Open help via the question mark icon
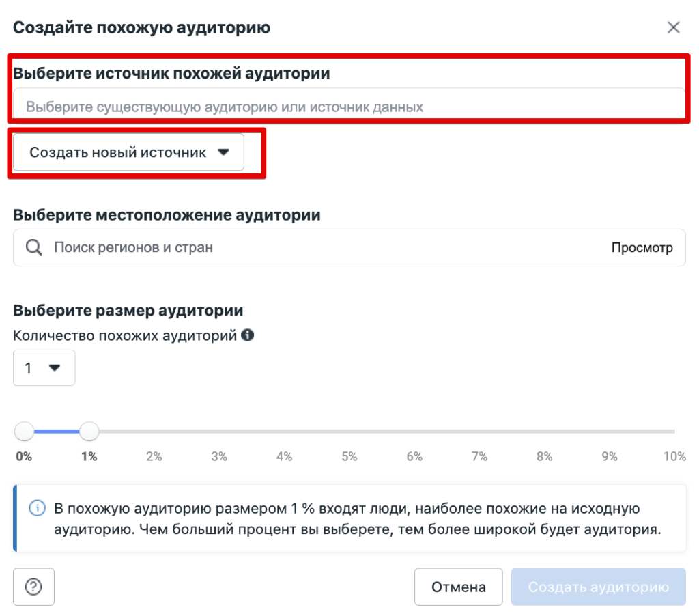699x616 pixels. point(34,587)
